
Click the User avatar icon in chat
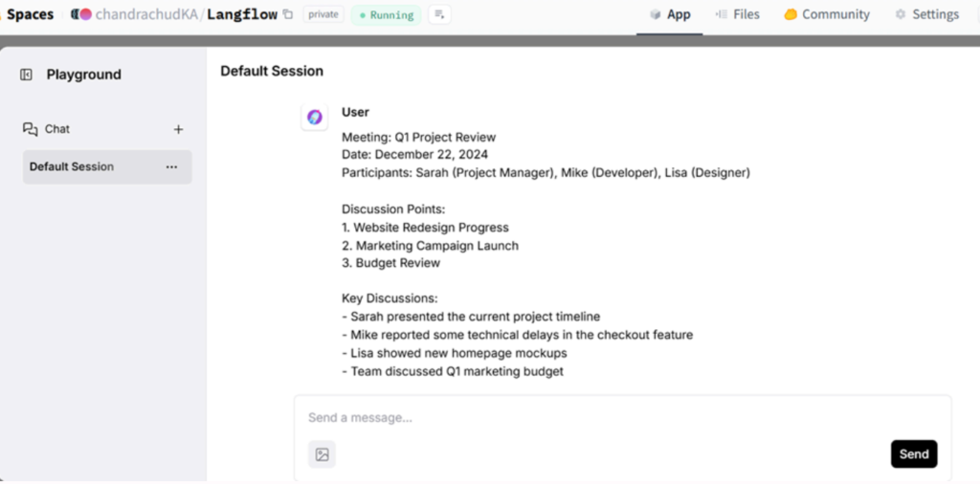click(314, 117)
